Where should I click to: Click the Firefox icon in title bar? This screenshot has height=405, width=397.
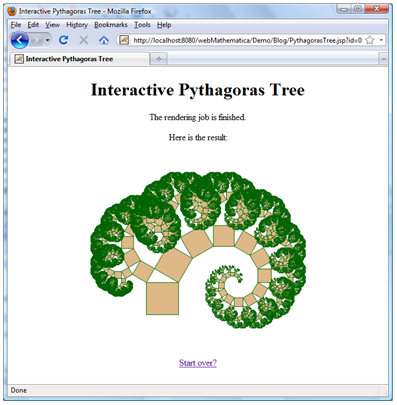(12, 11)
